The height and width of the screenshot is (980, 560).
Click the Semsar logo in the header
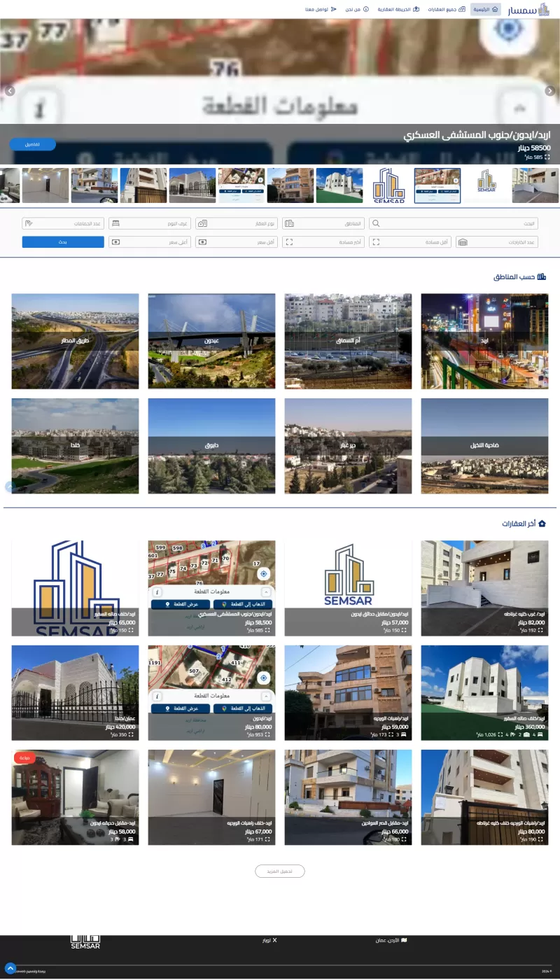(x=528, y=9)
